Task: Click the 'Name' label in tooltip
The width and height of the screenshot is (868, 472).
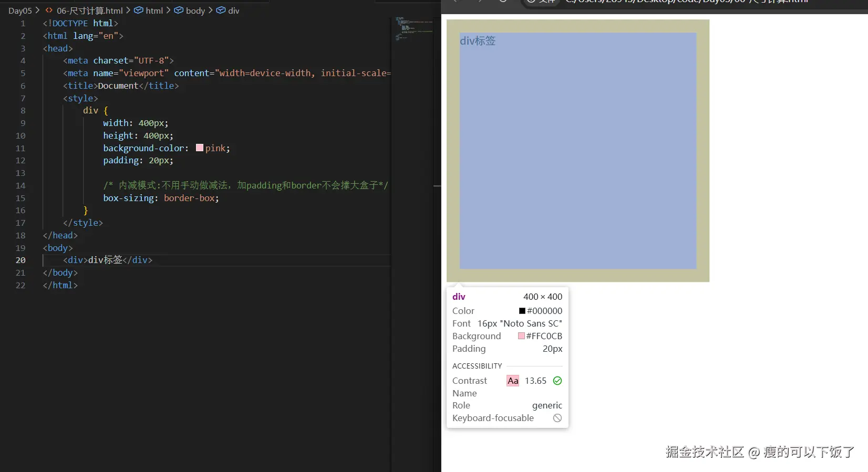Action: pos(464,393)
